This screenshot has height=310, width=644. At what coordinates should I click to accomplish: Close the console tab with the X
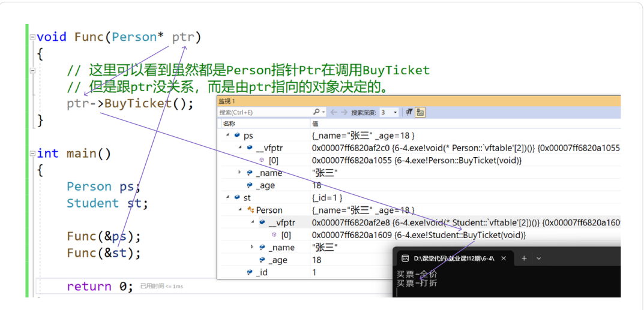504,258
